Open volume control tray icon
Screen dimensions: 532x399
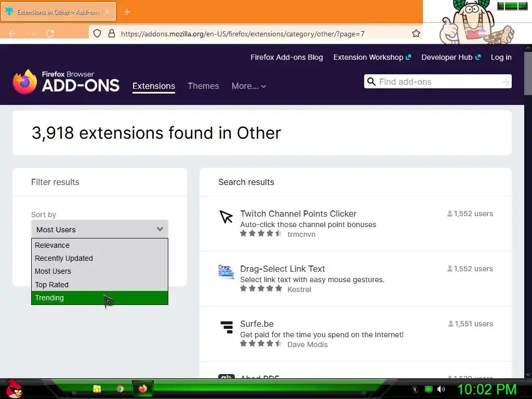(x=441, y=389)
